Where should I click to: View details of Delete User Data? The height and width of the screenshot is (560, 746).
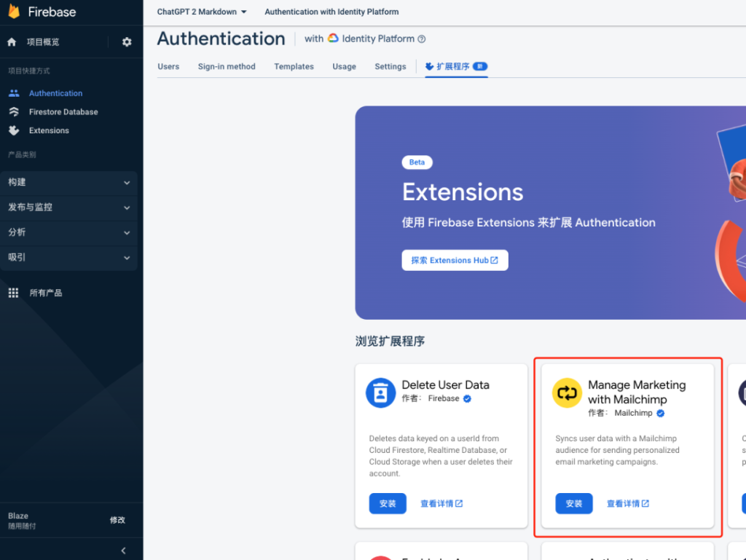click(x=441, y=503)
